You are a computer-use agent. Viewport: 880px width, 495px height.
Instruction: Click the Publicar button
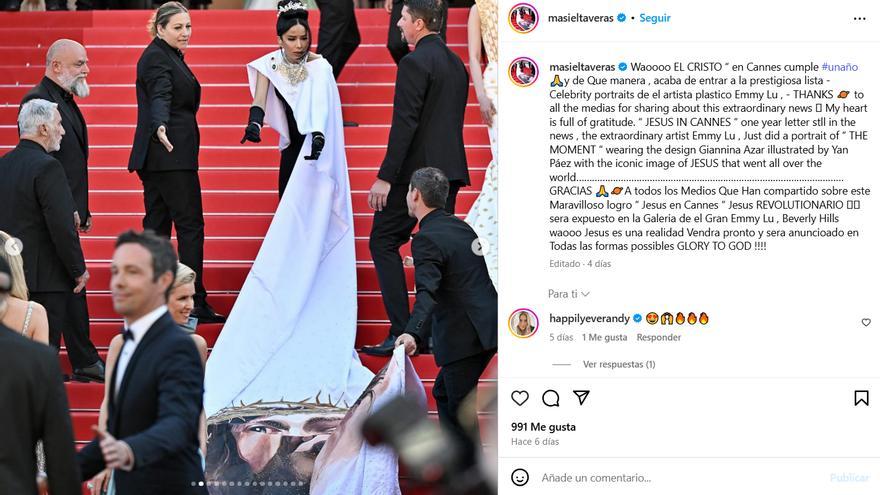849,478
